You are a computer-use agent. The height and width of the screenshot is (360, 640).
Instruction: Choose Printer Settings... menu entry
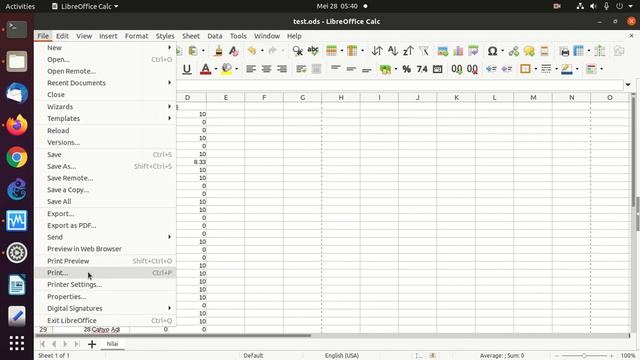pyautogui.click(x=105, y=284)
